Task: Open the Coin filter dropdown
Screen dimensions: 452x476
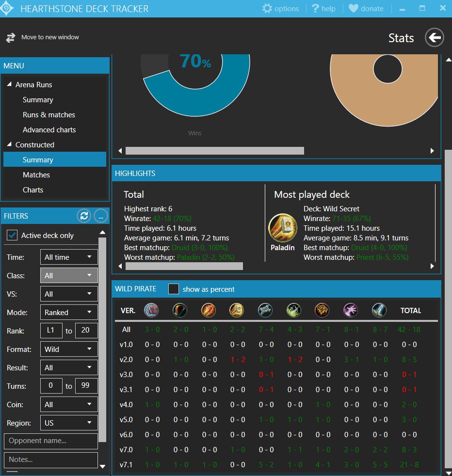Action: [69, 404]
